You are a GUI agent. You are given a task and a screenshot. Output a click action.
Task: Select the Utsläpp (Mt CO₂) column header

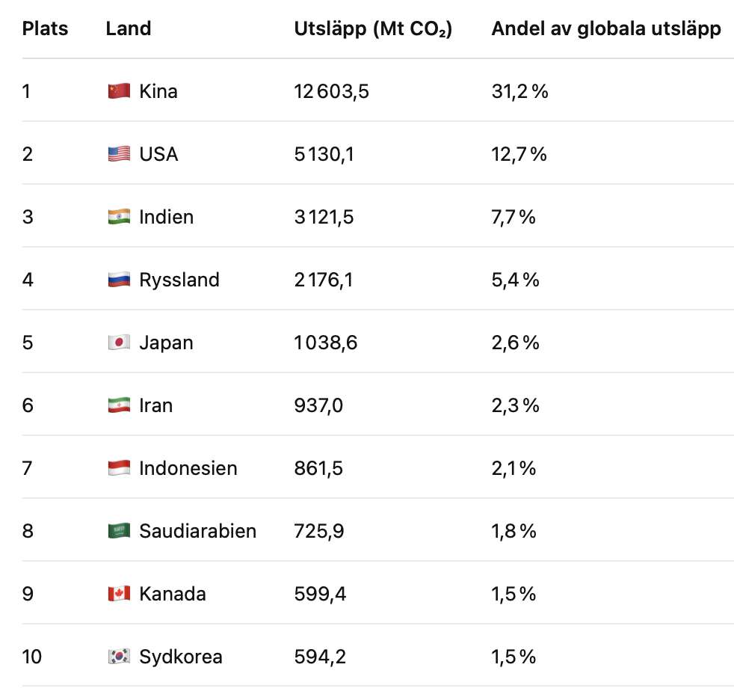tap(373, 29)
